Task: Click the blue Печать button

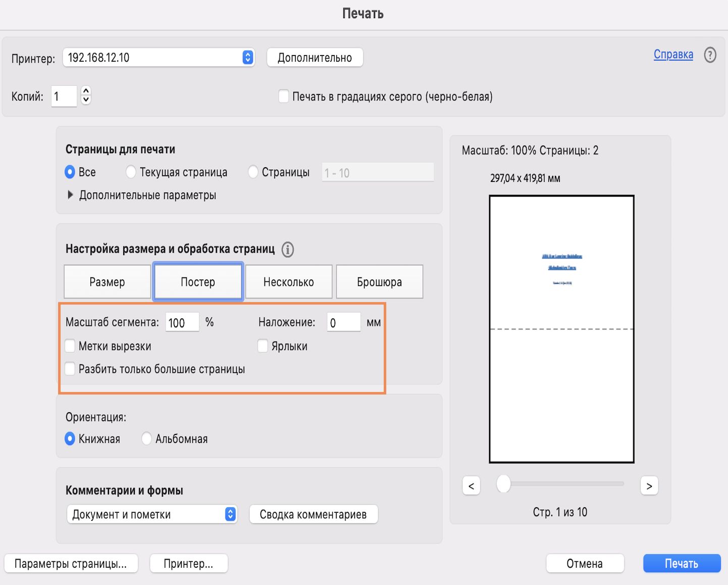Action: tap(682, 564)
